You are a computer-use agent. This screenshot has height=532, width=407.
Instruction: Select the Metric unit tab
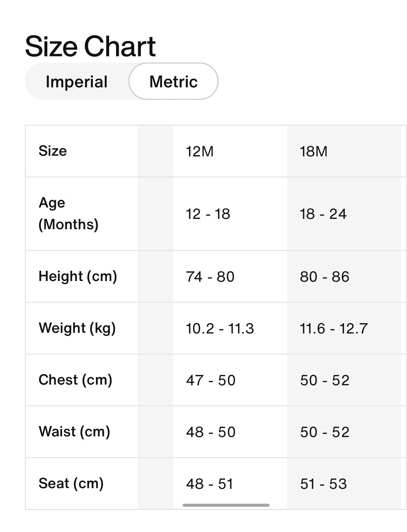point(173,81)
